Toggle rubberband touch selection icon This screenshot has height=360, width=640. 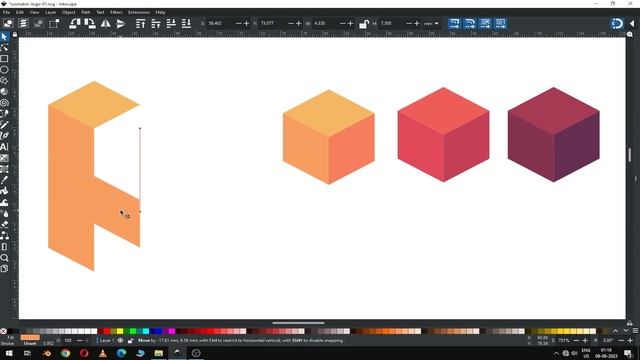pyautogui.click(x=54, y=23)
